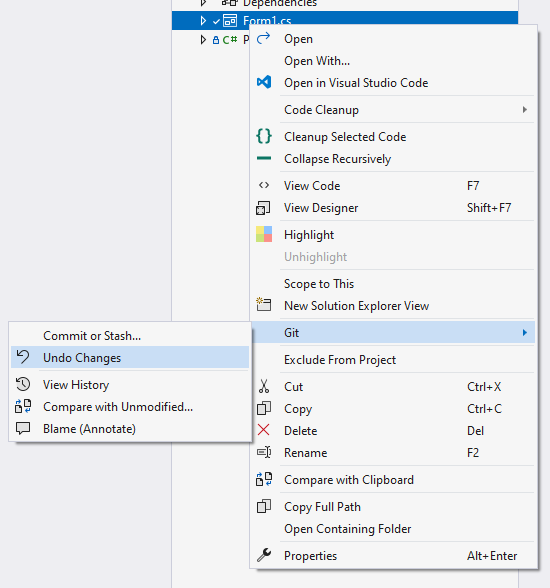Viewport: 550px width, 588px height.
Task: Choose View History in Git submenu
Action: [x=130, y=385]
